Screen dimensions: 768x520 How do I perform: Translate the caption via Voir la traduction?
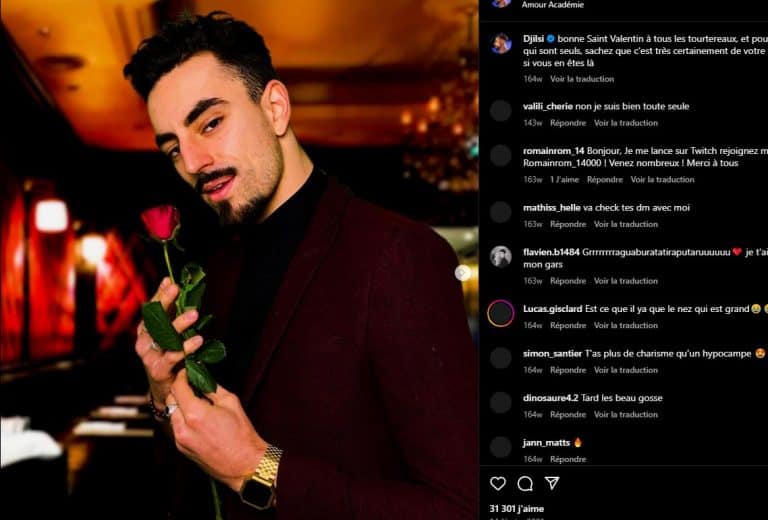pyautogui.click(x=582, y=79)
